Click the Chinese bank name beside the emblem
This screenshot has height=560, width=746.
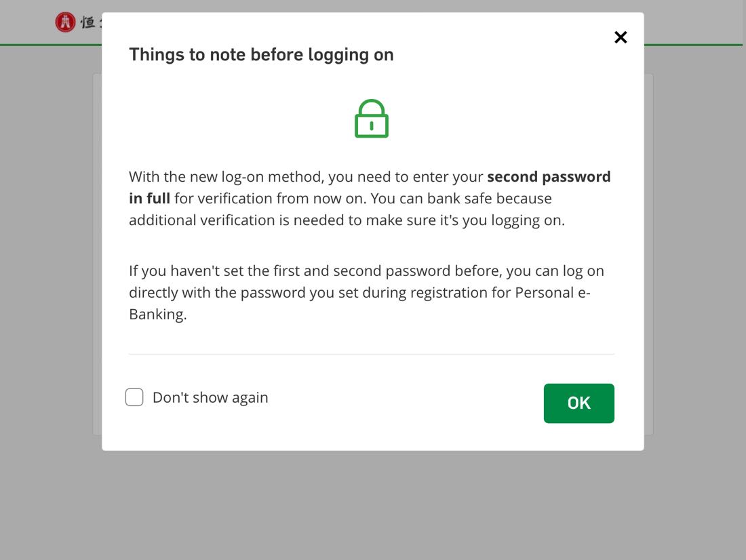click(90, 22)
